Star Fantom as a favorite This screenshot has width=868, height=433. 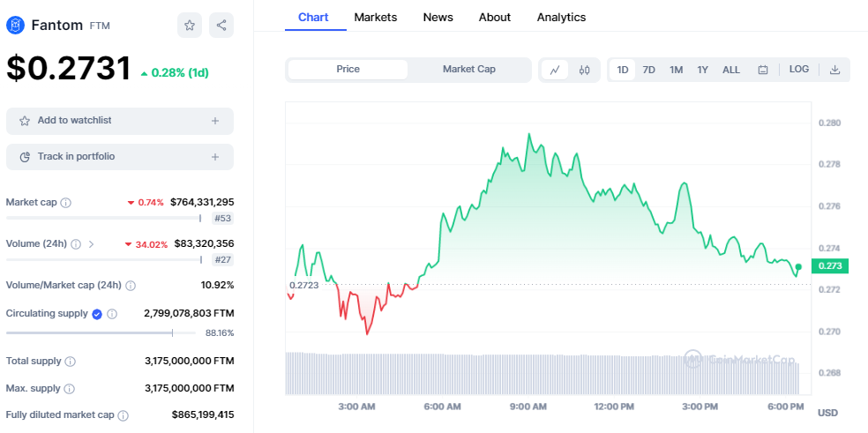(190, 25)
